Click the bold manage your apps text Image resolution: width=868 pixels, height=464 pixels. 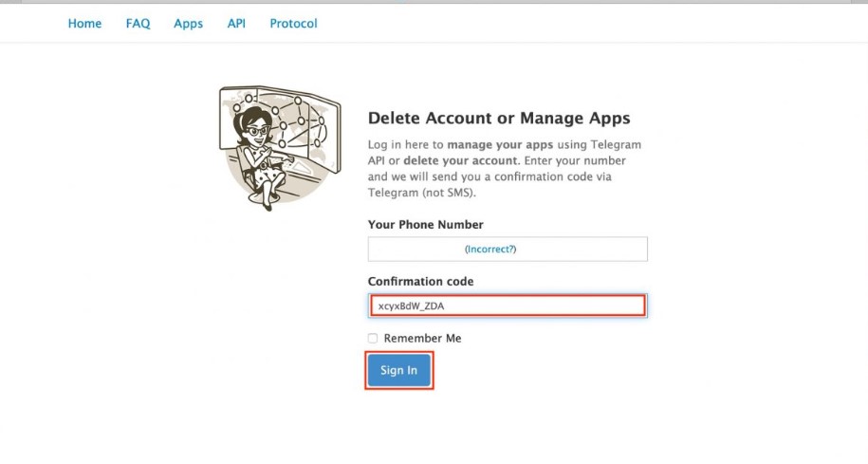coord(500,144)
